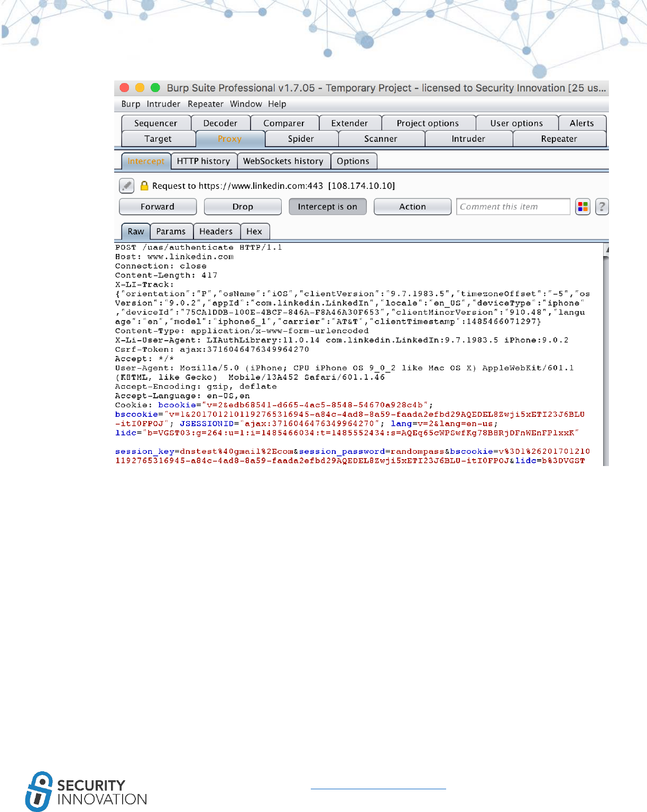This screenshot has width=647, height=812.
Task: Open the question mark help icon
Action: click(x=602, y=207)
